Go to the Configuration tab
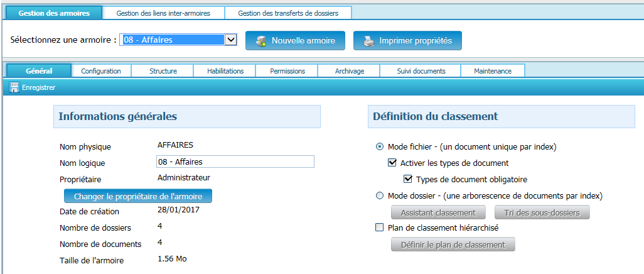 [101, 71]
